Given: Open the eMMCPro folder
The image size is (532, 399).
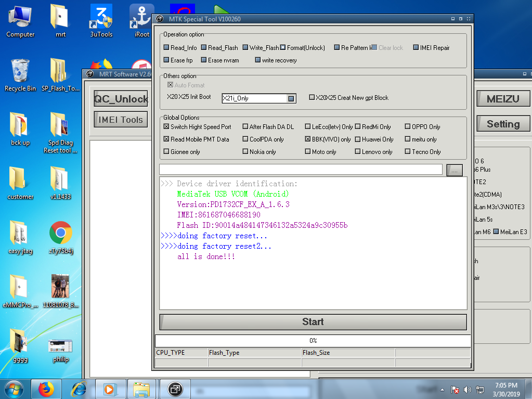Looking at the screenshot, I should coord(20,291).
